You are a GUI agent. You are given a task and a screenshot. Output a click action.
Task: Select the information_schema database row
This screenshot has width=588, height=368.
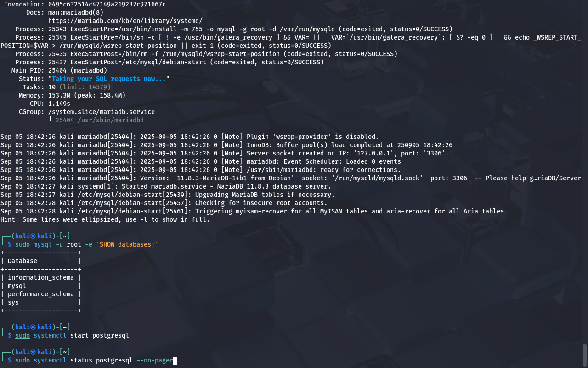(41, 277)
